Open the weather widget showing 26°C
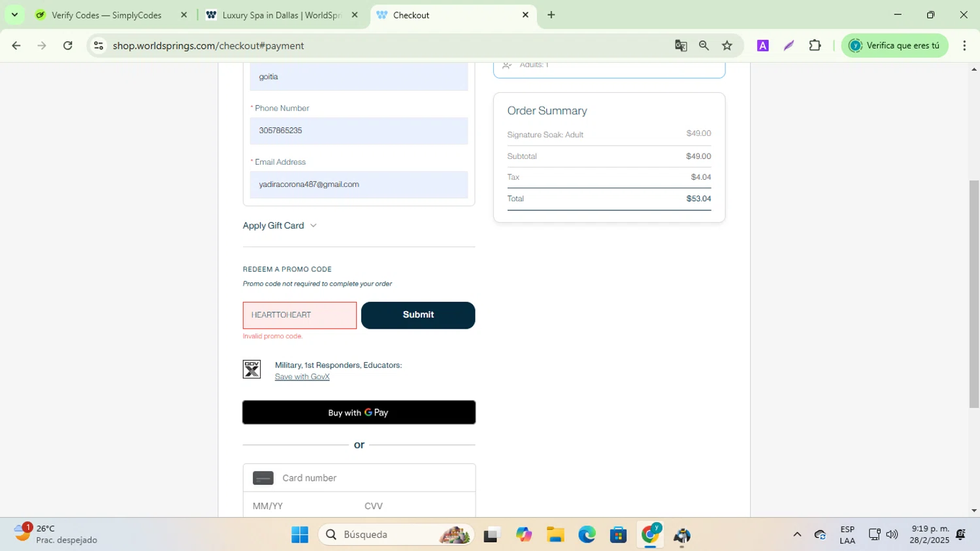The height and width of the screenshot is (551, 980). click(56, 534)
